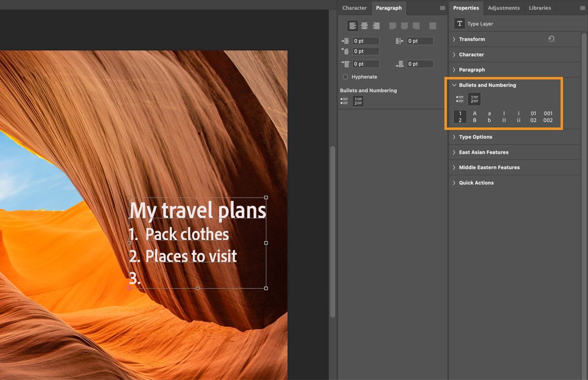Open the Adjustments tab
The image size is (588, 380).
click(x=504, y=8)
